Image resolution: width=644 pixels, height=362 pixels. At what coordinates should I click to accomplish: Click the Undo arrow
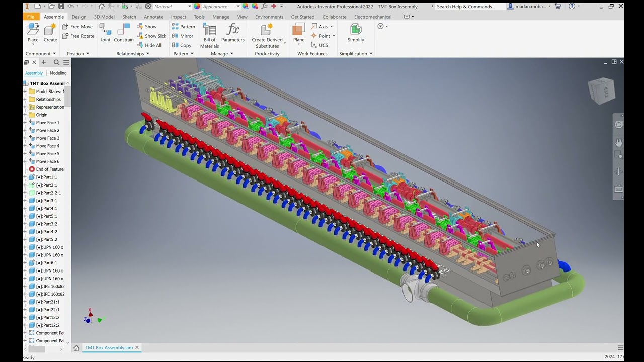(71, 6)
